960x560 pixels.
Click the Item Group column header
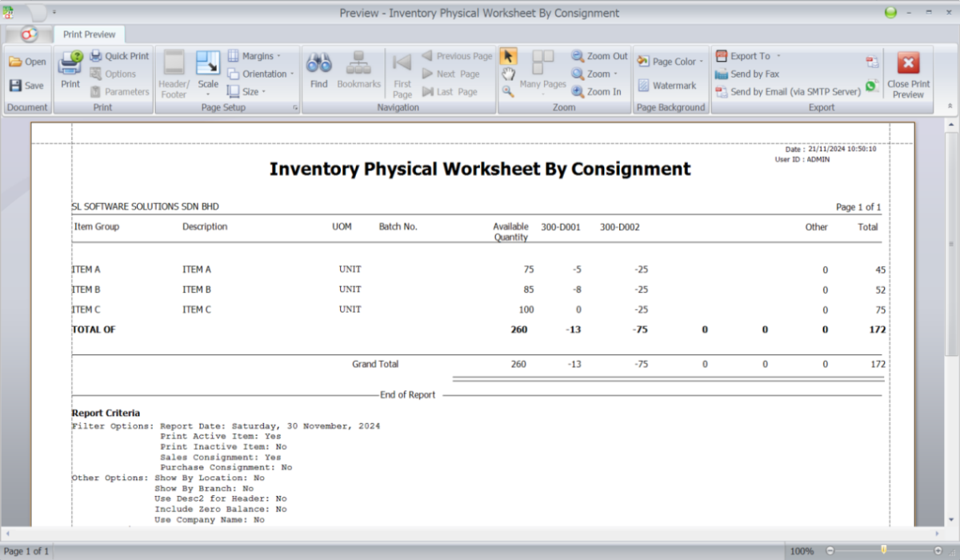point(97,226)
